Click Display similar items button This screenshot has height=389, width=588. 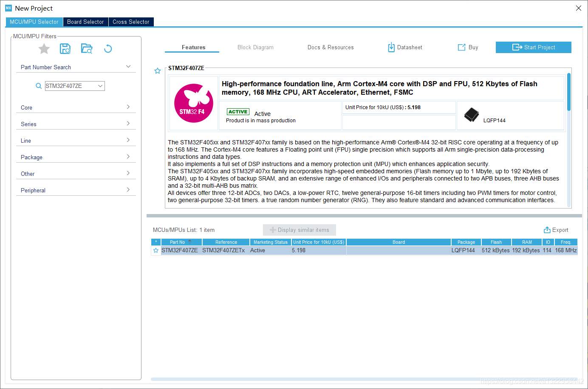pos(300,230)
